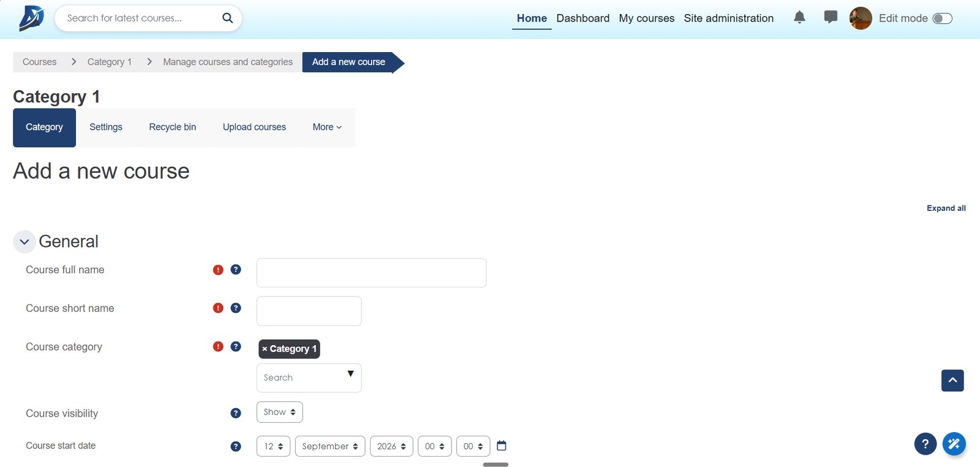Image resolution: width=980 pixels, height=467 pixels.
Task: Click help icon for Course short name
Action: click(236, 308)
